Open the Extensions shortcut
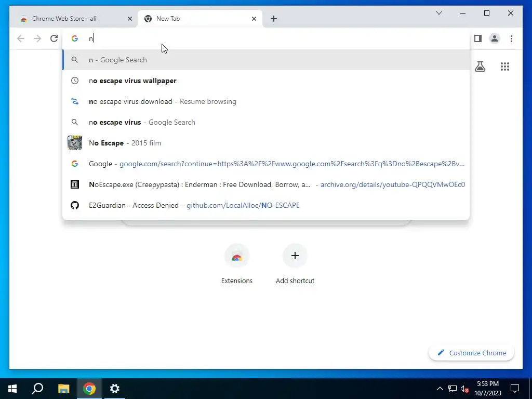The image size is (532, 399). pyautogui.click(x=237, y=264)
